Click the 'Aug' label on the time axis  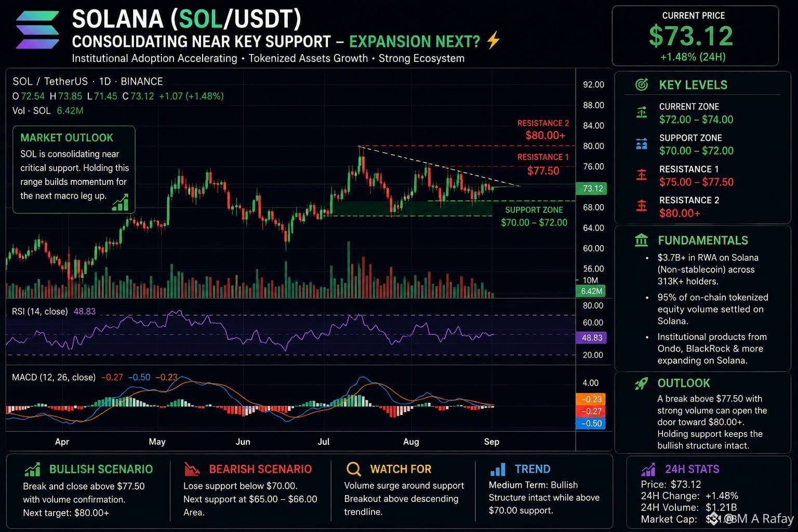(x=411, y=442)
